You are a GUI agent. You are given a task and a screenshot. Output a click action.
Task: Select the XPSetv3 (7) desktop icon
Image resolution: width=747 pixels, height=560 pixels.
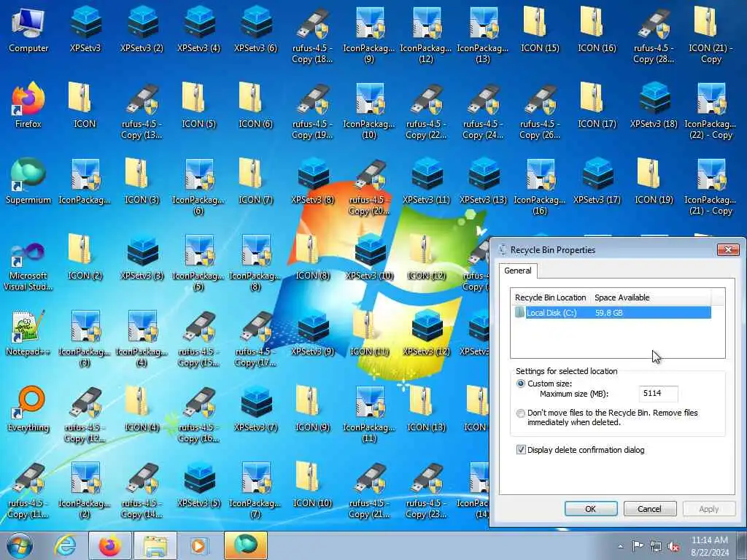point(256,409)
